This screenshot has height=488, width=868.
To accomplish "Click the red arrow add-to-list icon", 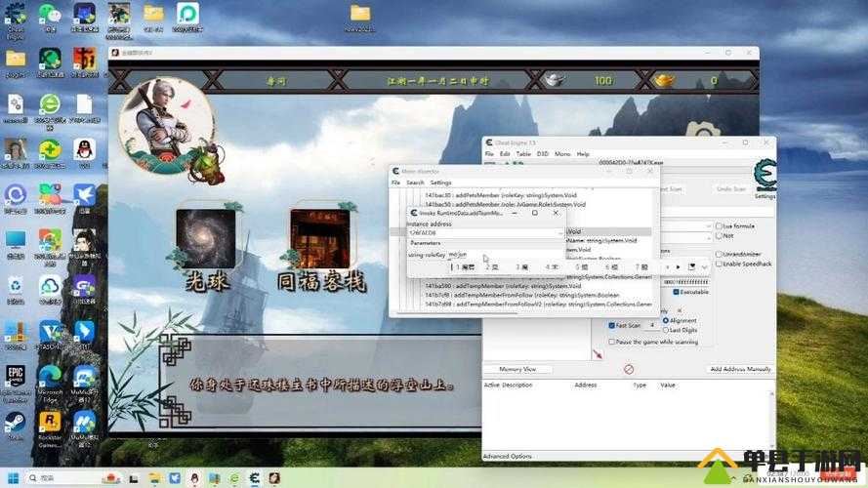I will [597, 355].
